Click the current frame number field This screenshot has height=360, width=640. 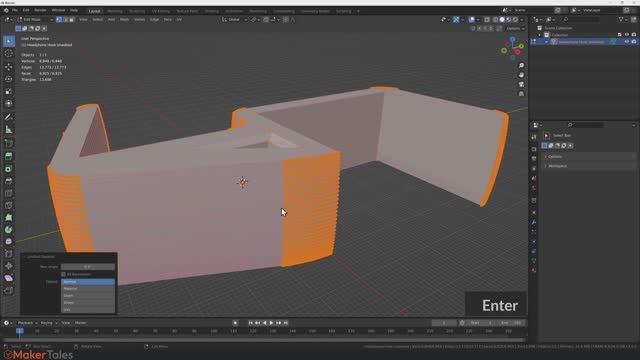[444, 323]
